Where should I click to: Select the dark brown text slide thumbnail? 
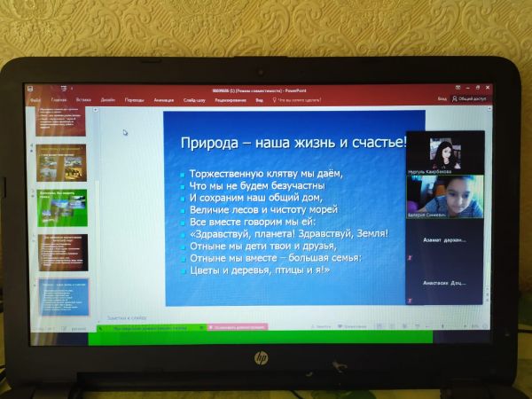[62, 252]
